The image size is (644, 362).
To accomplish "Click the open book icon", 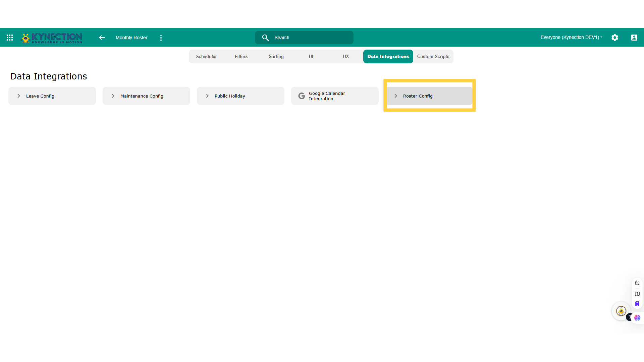I will [x=637, y=294].
